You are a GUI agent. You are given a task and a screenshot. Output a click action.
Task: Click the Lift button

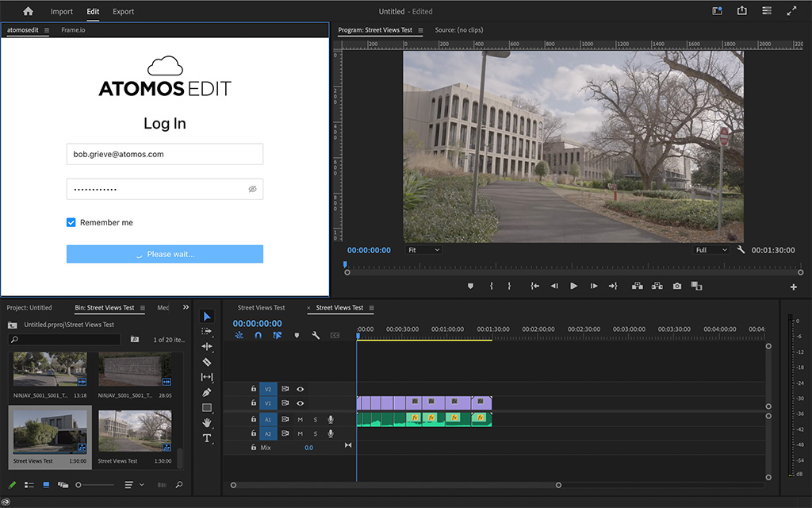pos(638,286)
